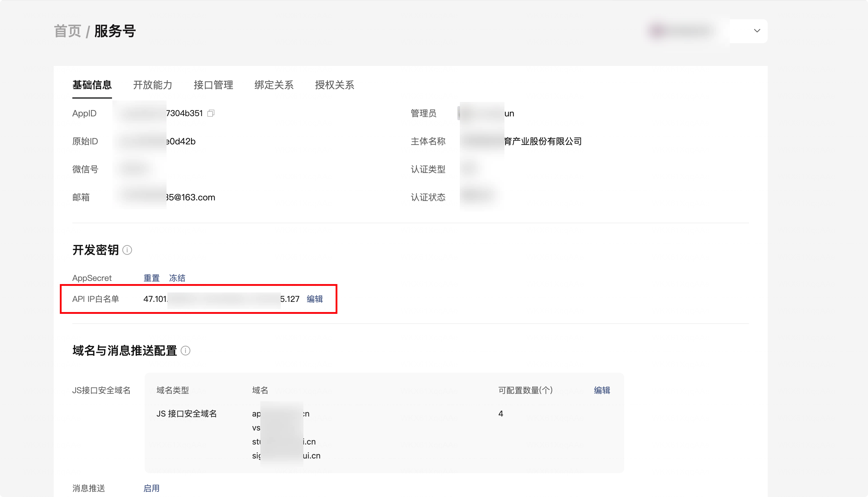Open the 开发密钥 info tooltip icon
This screenshot has width=868, height=497.
(127, 250)
